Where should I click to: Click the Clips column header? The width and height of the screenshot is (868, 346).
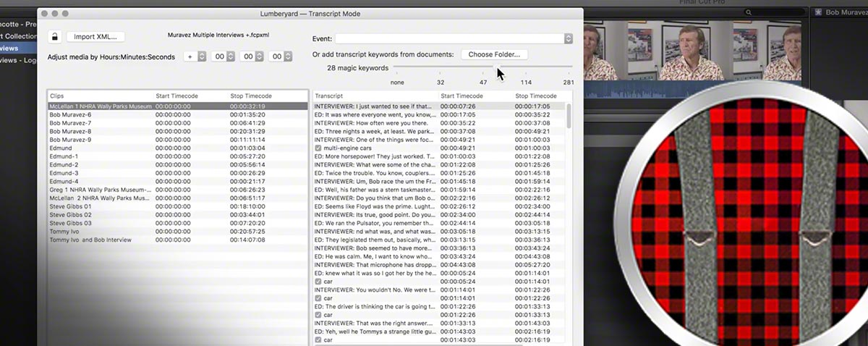pos(100,96)
